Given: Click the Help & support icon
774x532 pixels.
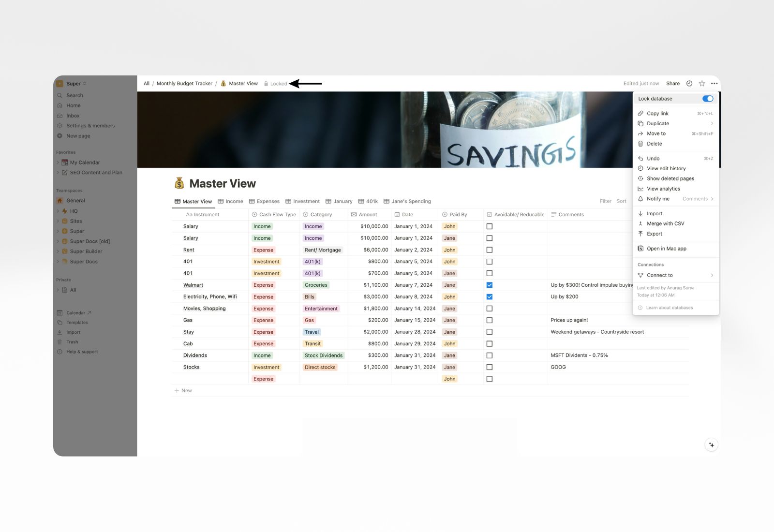Looking at the screenshot, I should 60,352.
